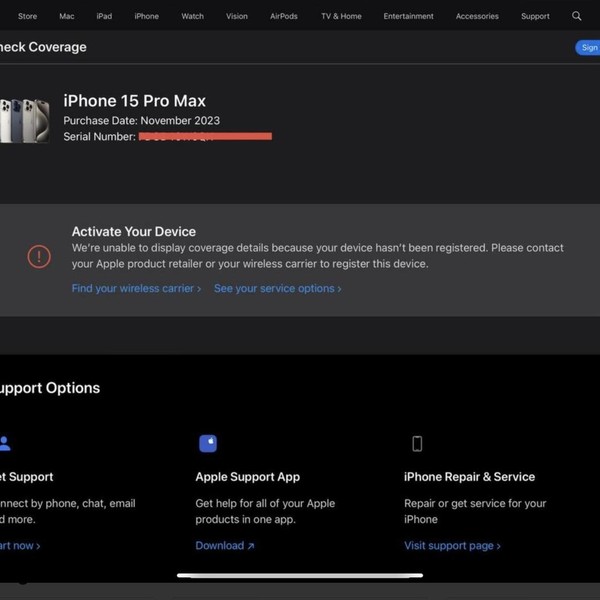Open the Store menu item

[x=27, y=16]
